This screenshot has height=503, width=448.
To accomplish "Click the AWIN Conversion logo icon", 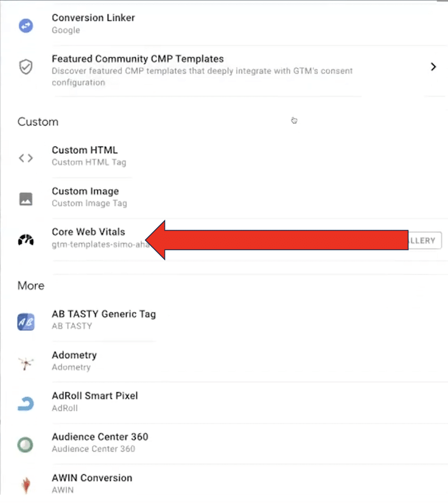I will click(x=26, y=485).
